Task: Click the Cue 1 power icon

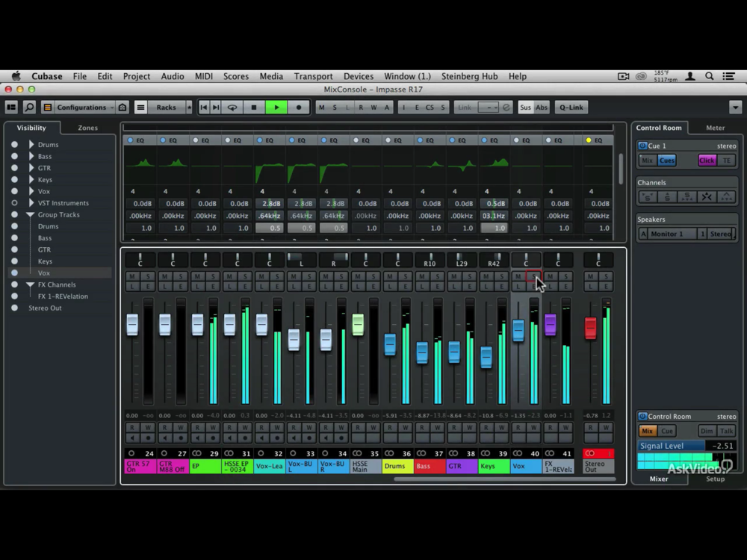Action: tap(642, 146)
